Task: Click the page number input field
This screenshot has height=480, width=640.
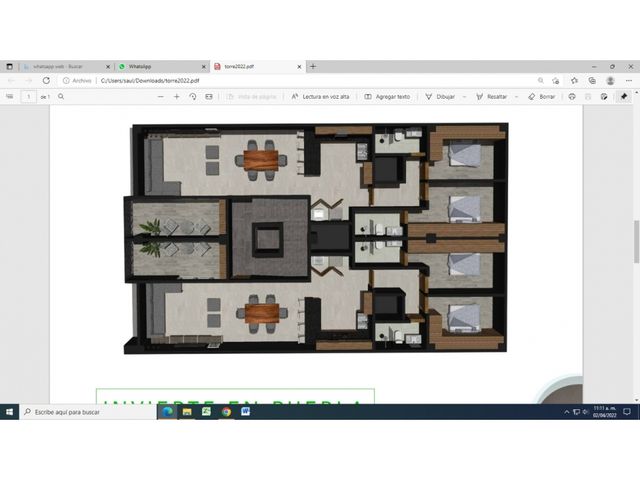Action: pyautogui.click(x=29, y=97)
